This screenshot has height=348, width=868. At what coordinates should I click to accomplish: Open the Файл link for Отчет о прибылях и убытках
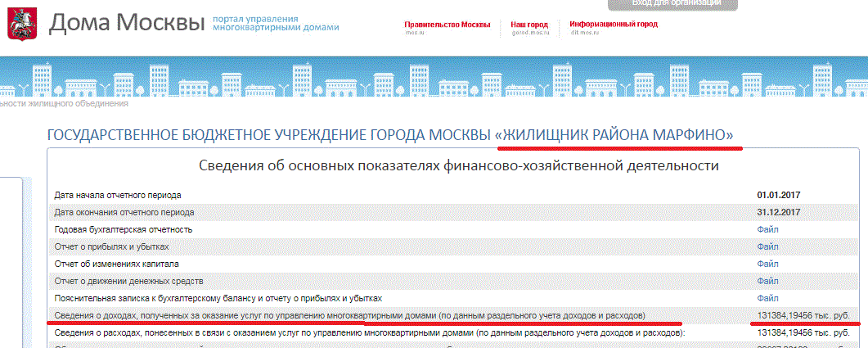[x=767, y=246]
